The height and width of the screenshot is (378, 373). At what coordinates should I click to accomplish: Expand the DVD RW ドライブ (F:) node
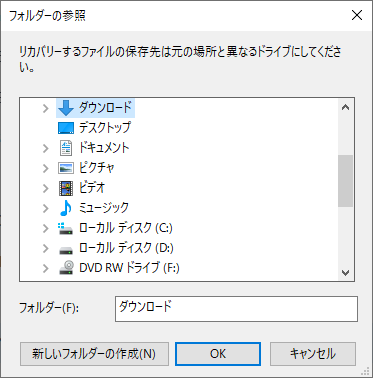[46, 268]
